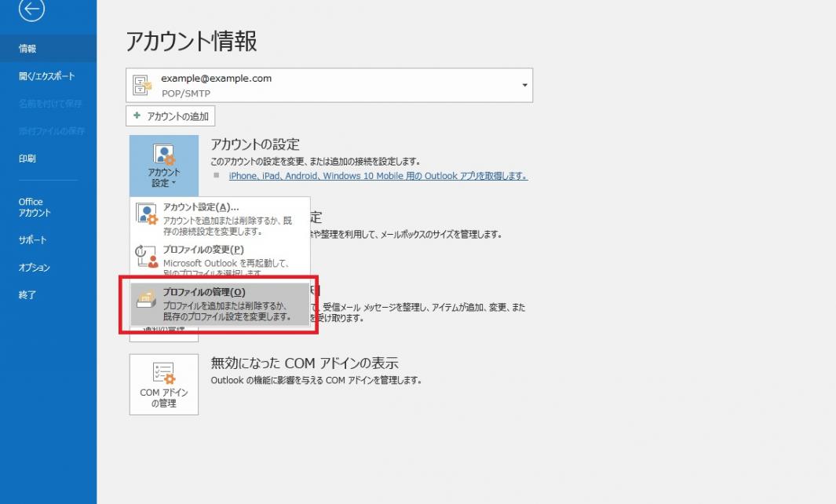Click the back arrow to exit backstage
Image resolution: width=836 pixels, height=504 pixels.
pos(31,9)
